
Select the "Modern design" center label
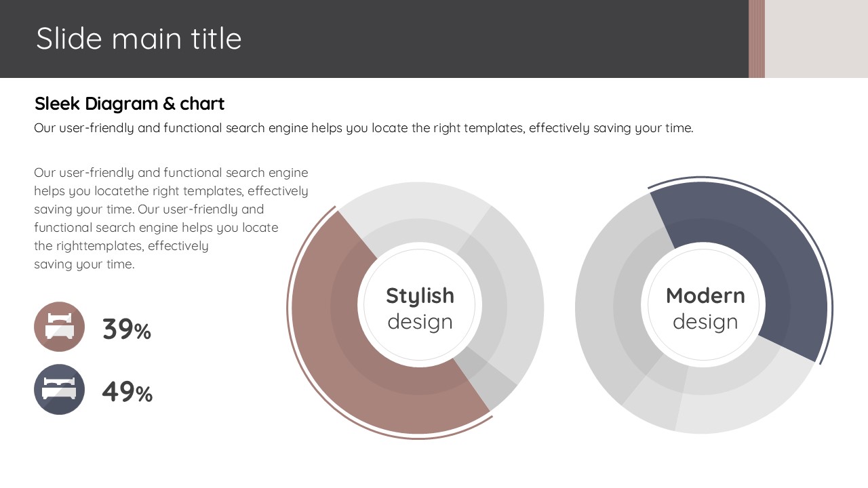coord(705,308)
